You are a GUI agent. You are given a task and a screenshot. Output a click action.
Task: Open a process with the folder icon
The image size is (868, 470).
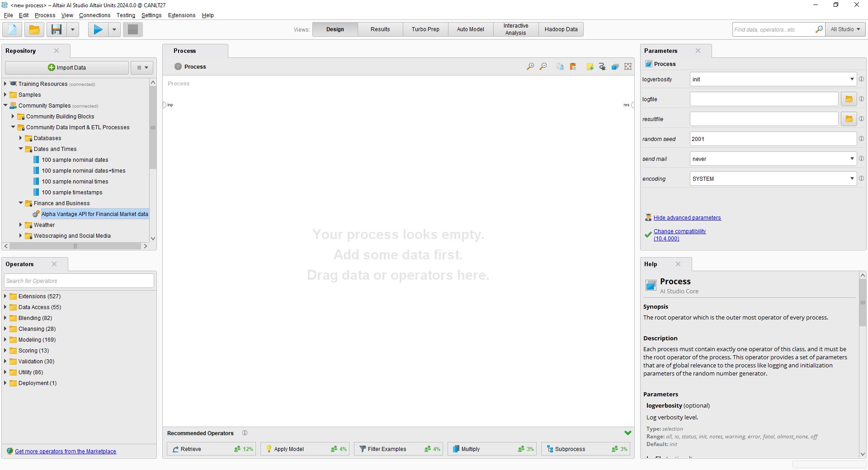click(x=34, y=30)
